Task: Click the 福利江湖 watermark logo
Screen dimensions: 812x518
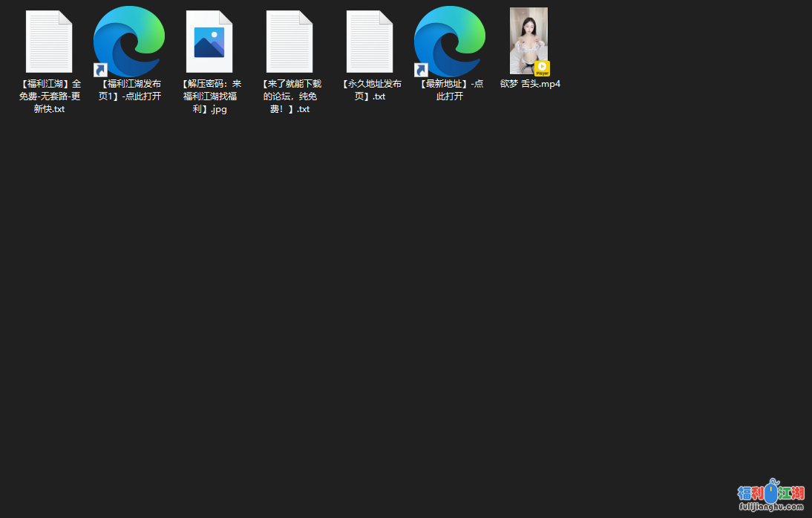Action: 770,491
